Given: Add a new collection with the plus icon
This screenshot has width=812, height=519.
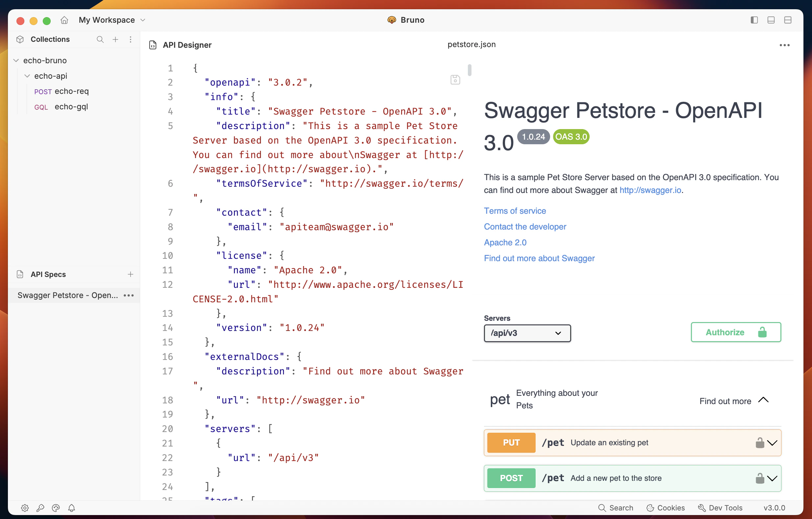Looking at the screenshot, I should [115, 40].
